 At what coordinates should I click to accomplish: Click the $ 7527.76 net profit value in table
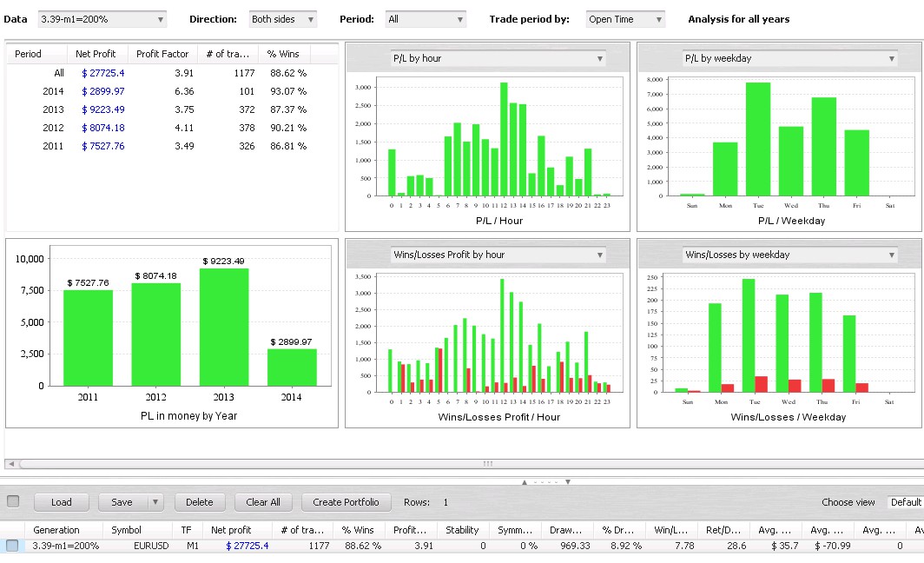pyautogui.click(x=103, y=146)
